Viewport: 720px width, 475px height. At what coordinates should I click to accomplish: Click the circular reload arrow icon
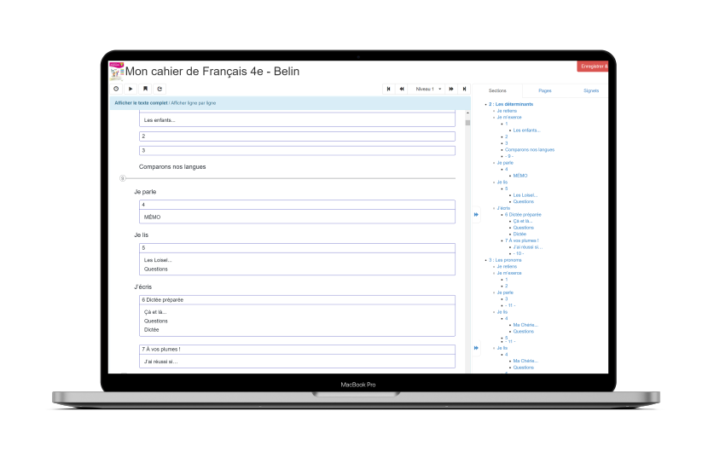click(x=160, y=89)
